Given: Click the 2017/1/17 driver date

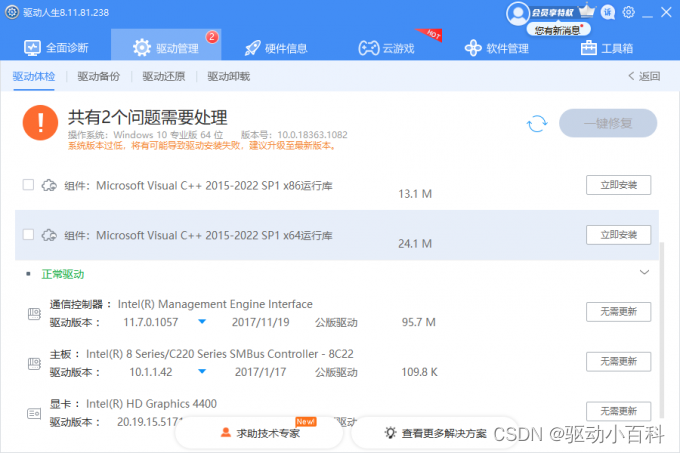Looking at the screenshot, I should pos(261,372).
